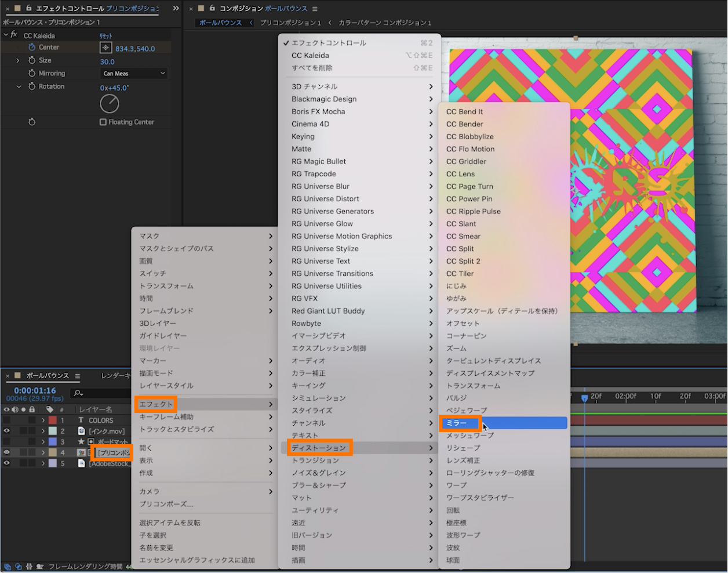Click the precomp icon of layer 4

[x=82, y=452]
